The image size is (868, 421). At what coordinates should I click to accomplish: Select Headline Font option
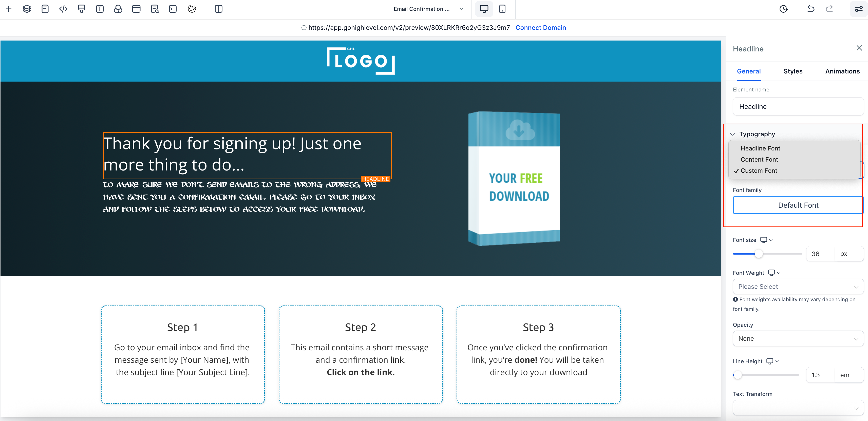point(760,148)
